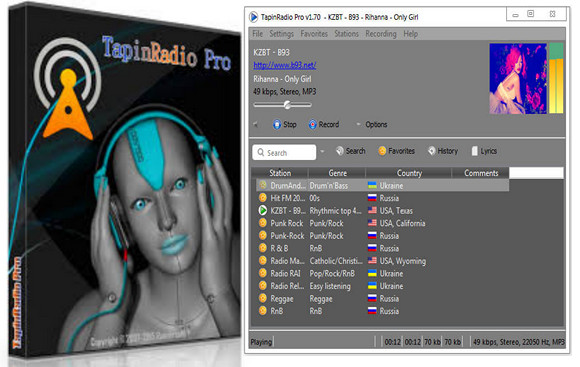Select the KZBT - B9... station row
The height and width of the screenshot is (367, 580).
(x=382, y=211)
